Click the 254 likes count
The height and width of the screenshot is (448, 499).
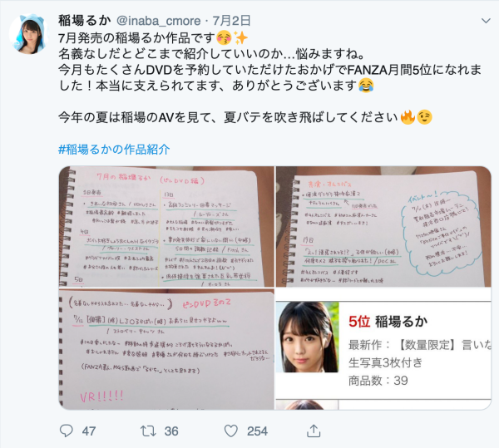(257, 431)
